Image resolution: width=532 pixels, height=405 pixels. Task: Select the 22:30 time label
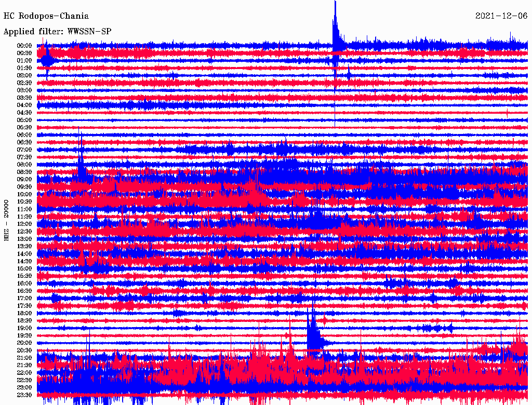coord(24,380)
